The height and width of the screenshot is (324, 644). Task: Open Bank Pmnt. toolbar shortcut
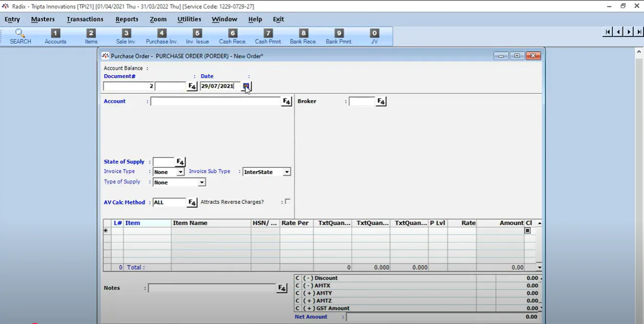click(x=339, y=37)
